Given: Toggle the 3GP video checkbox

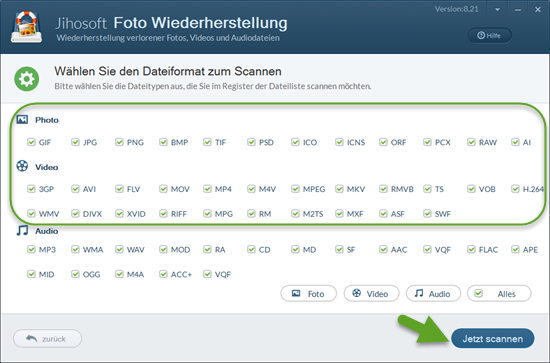Looking at the screenshot, I should tap(31, 189).
